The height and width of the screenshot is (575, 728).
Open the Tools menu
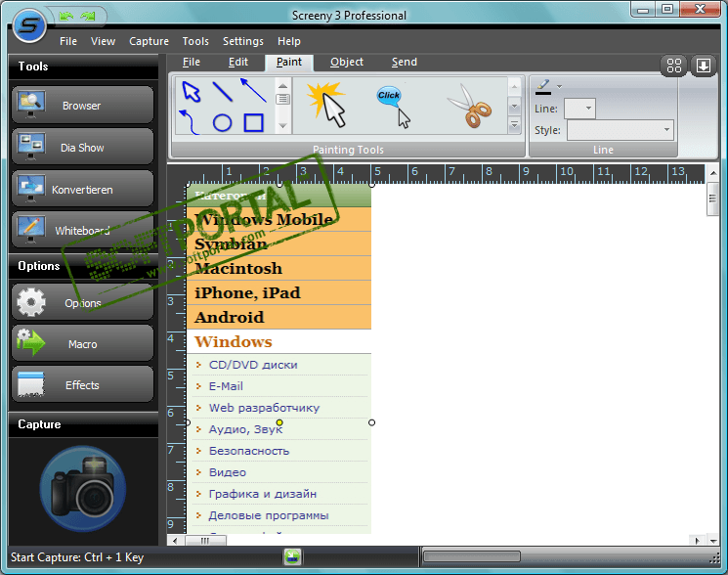(195, 41)
